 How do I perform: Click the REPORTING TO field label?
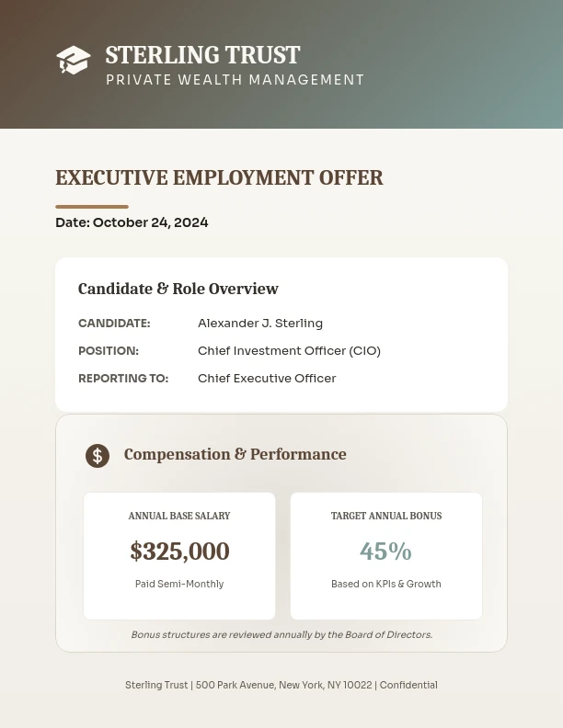[x=123, y=379]
